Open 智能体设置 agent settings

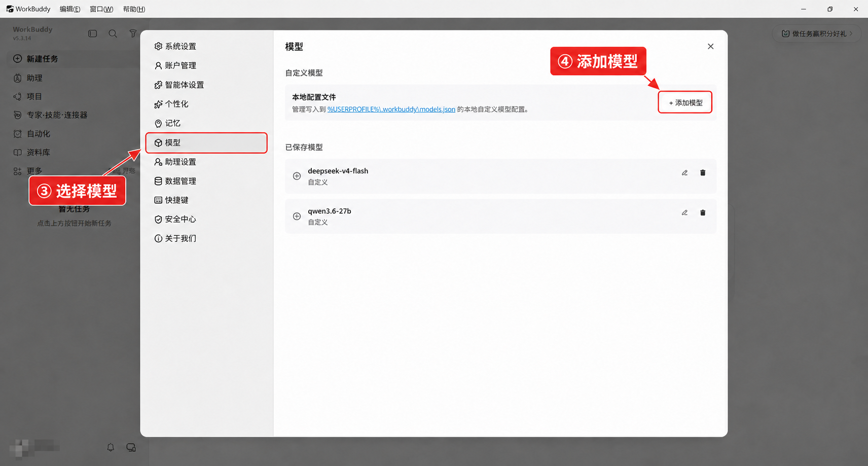click(206, 85)
